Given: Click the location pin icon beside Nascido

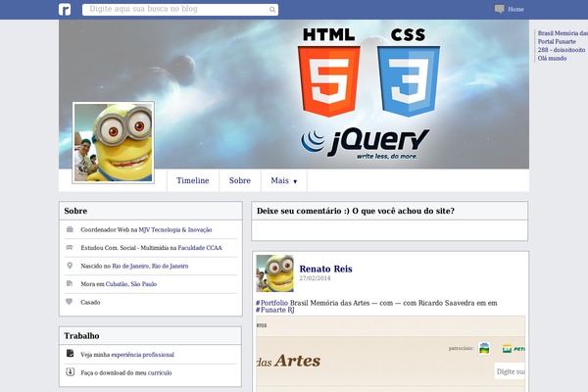Looking at the screenshot, I should point(70,266).
